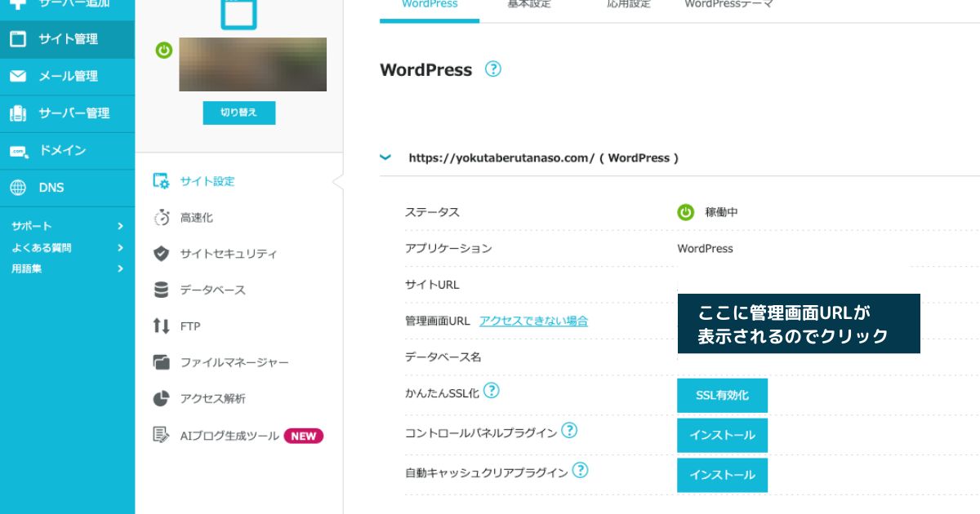Click green power icon beside site thumbnail
Viewport: 980px width, 514px height.
click(x=164, y=51)
